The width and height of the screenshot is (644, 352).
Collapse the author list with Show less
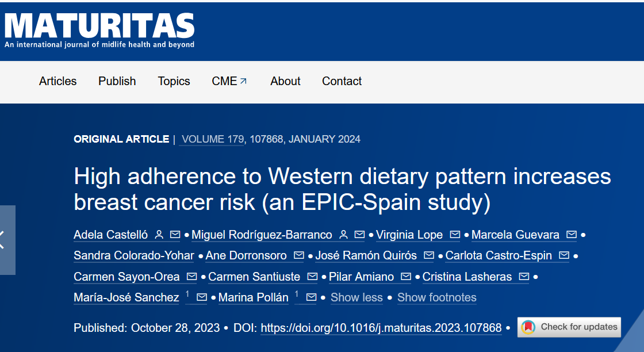click(356, 297)
